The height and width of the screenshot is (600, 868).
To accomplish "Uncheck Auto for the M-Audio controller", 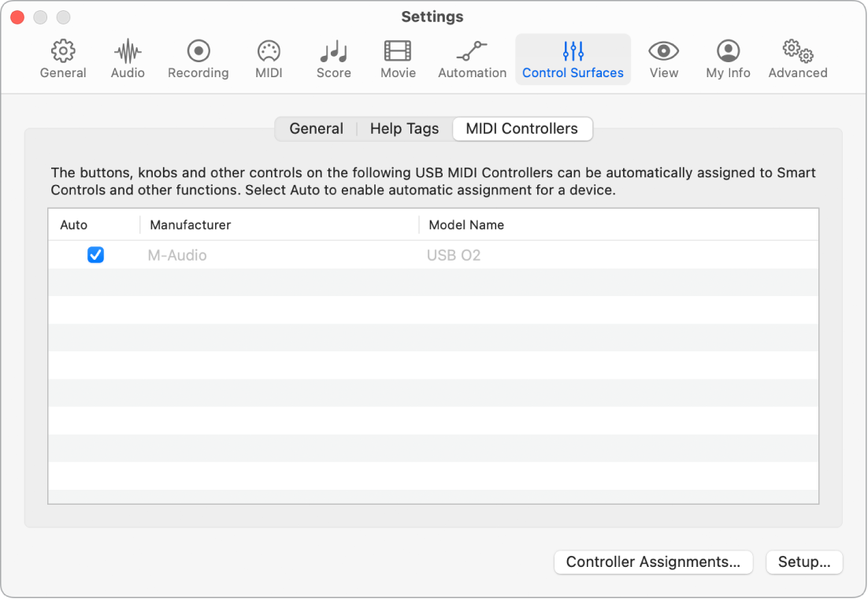I will click(x=96, y=254).
